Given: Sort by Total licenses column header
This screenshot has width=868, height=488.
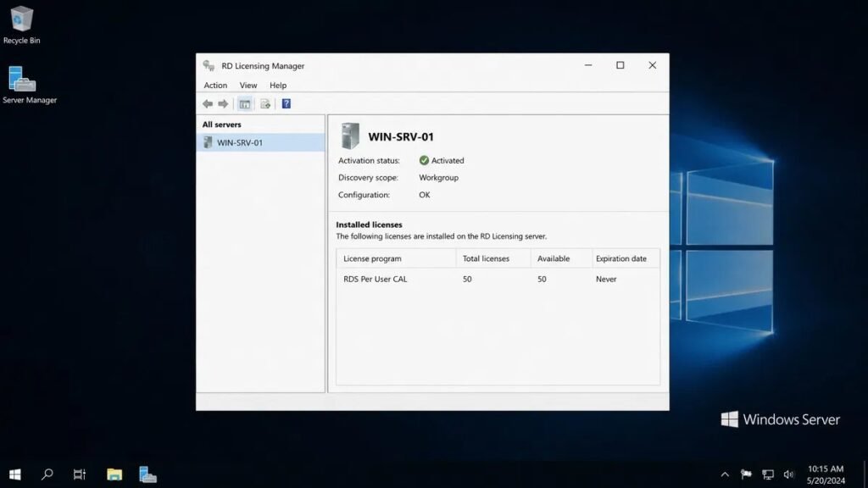Looking at the screenshot, I should click(x=493, y=258).
